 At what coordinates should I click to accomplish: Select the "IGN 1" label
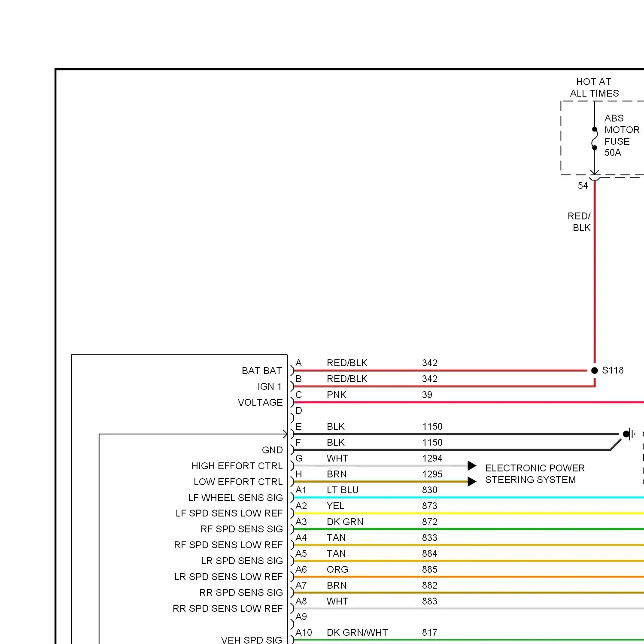click(x=270, y=387)
